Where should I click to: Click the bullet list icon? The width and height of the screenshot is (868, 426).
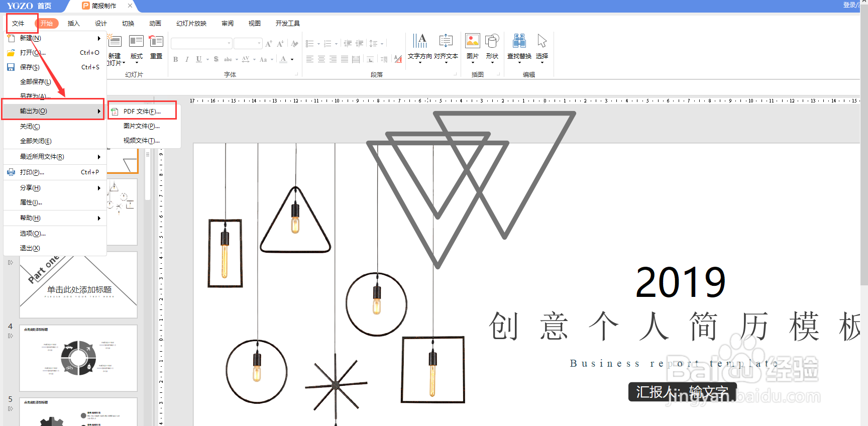[x=310, y=44]
